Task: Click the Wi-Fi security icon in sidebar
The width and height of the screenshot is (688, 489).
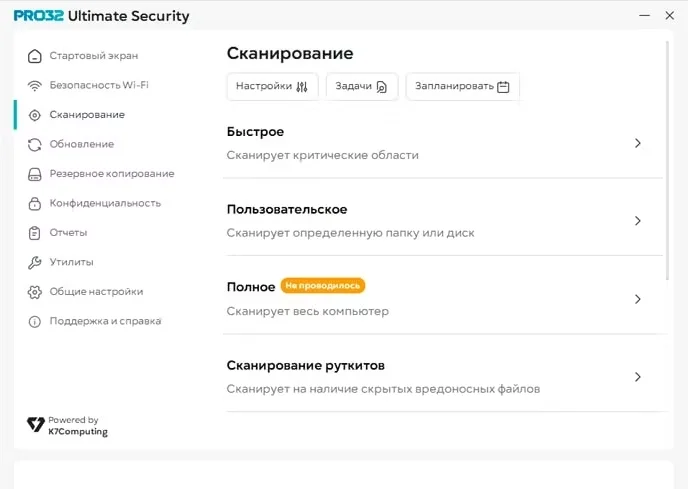Action: pos(35,86)
